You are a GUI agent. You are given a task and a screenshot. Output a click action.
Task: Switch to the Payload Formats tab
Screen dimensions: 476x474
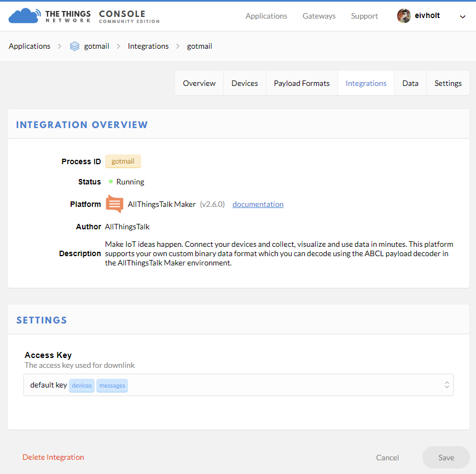point(302,83)
